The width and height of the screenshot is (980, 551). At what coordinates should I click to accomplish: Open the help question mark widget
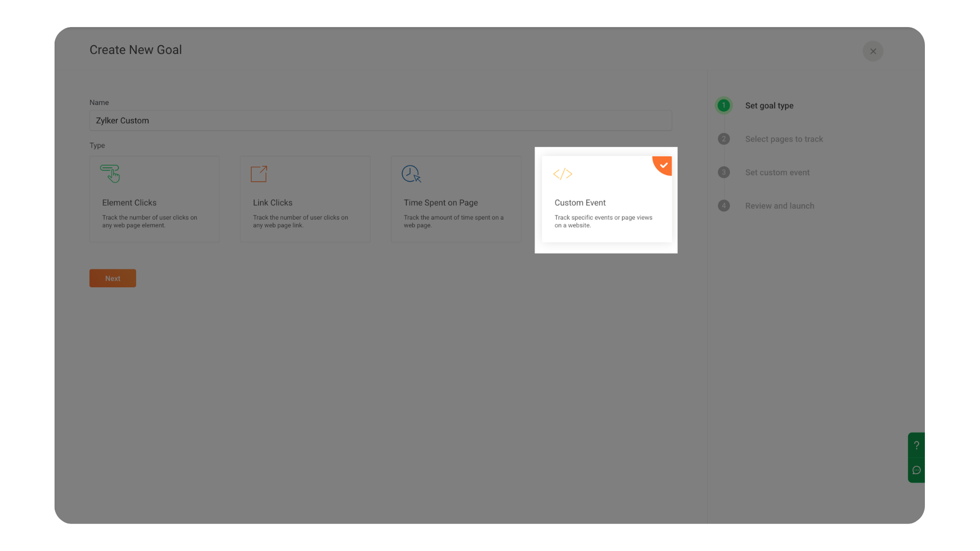coord(916,445)
